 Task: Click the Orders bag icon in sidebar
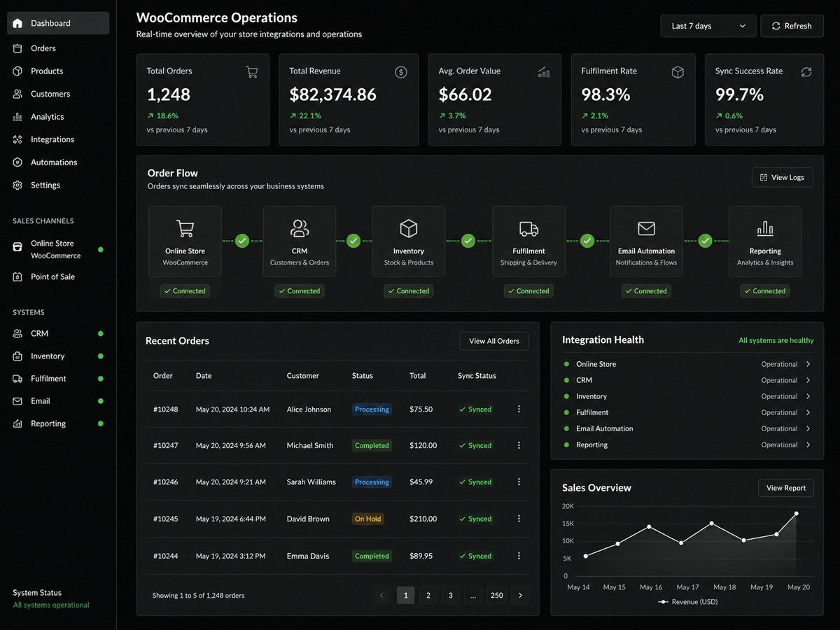click(17, 48)
